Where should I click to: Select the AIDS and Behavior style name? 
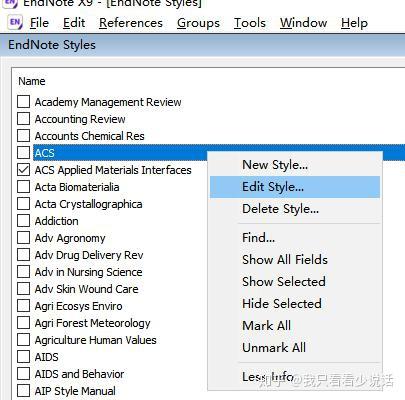click(79, 374)
